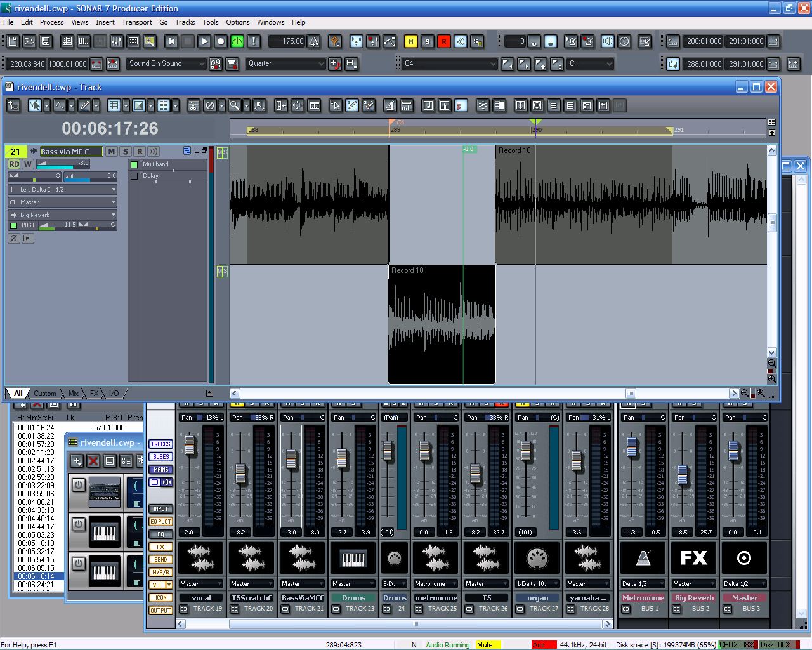The height and width of the screenshot is (650, 812).
Task: Open the Tracks menu
Action: click(x=185, y=22)
